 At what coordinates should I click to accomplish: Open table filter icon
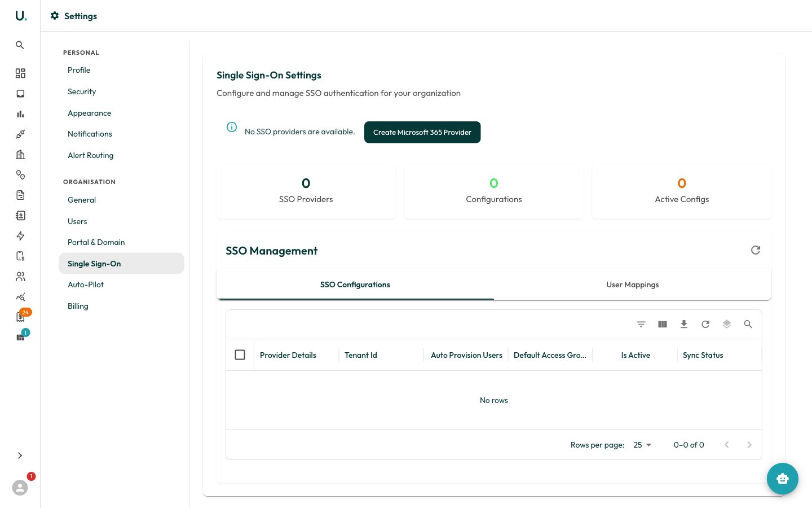click(x=641, y=324)
